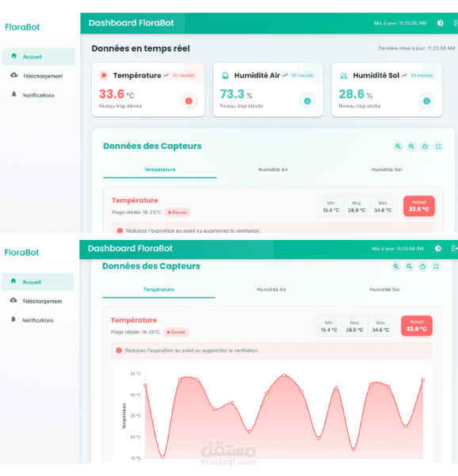Open the info icon on the Humidité Sol card
The height and width of the screenshot is (476, 458).
(426, 101)
